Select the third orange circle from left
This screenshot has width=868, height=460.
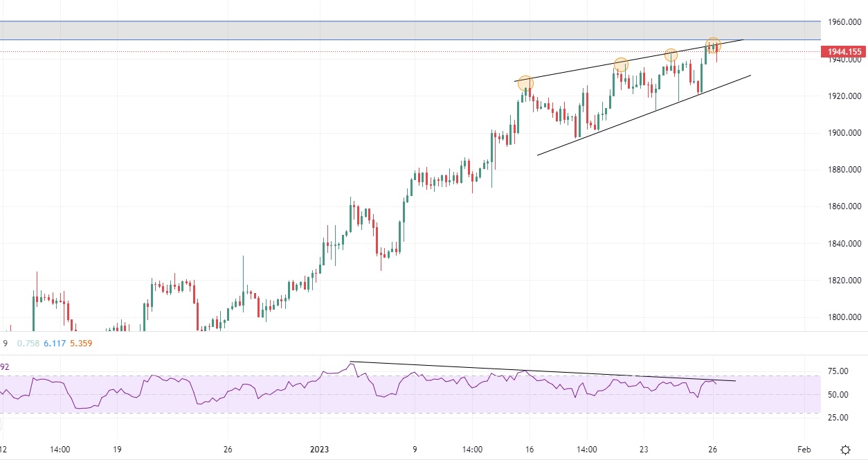coord(671,55)
